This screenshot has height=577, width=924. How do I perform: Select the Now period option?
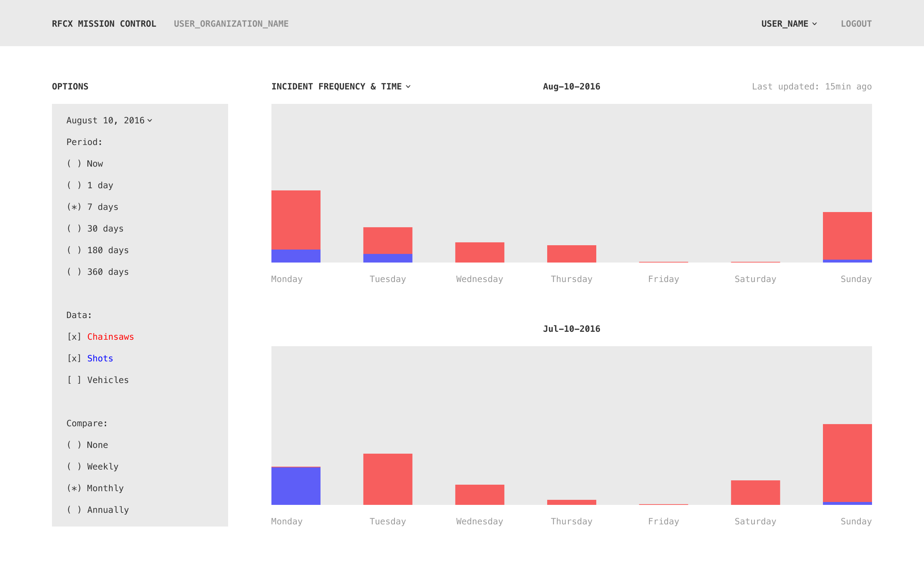pos(85,164)
